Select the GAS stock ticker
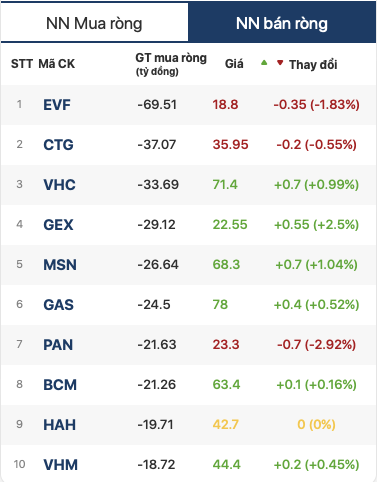 click(x=58, y=305)
